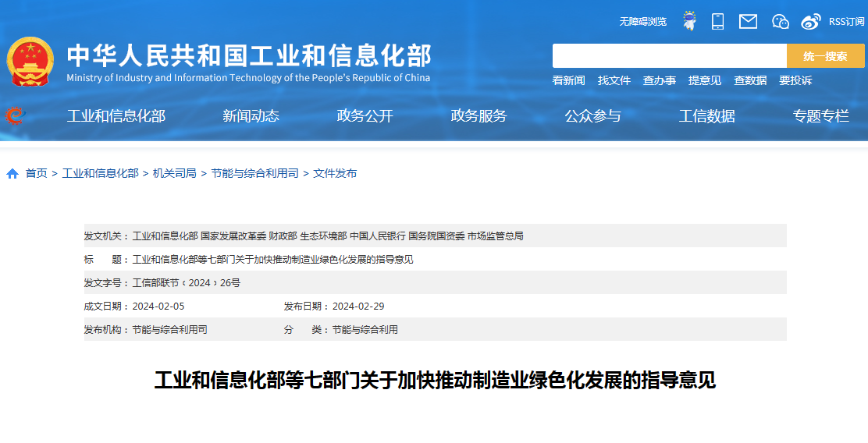868x443 pixels.
Task: Click the red gear e-government icon
Action: [15, 116]
